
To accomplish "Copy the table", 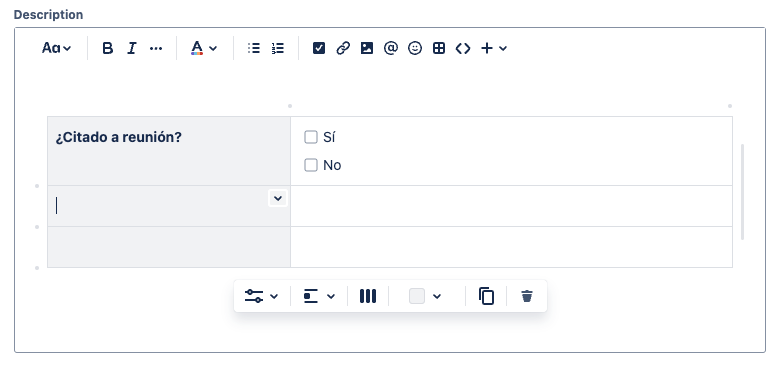I will [x=486, y=296].
